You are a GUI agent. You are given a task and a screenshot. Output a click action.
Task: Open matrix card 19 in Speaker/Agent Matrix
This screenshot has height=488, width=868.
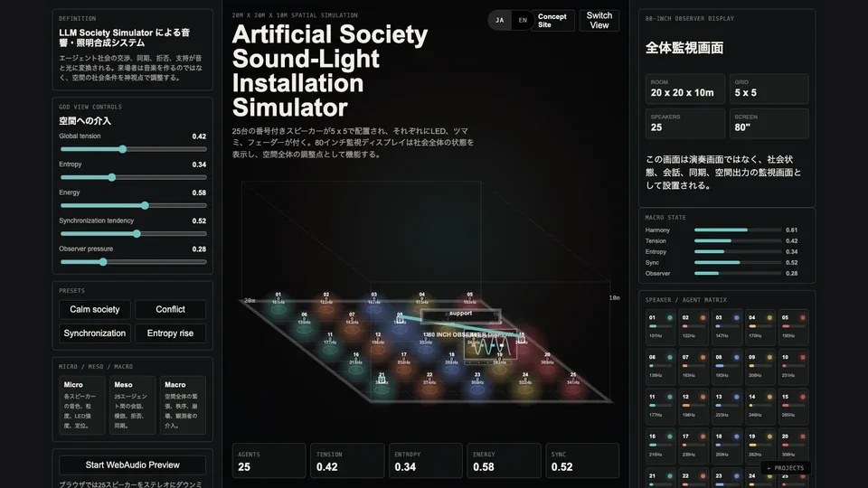(x=760, y=446)
